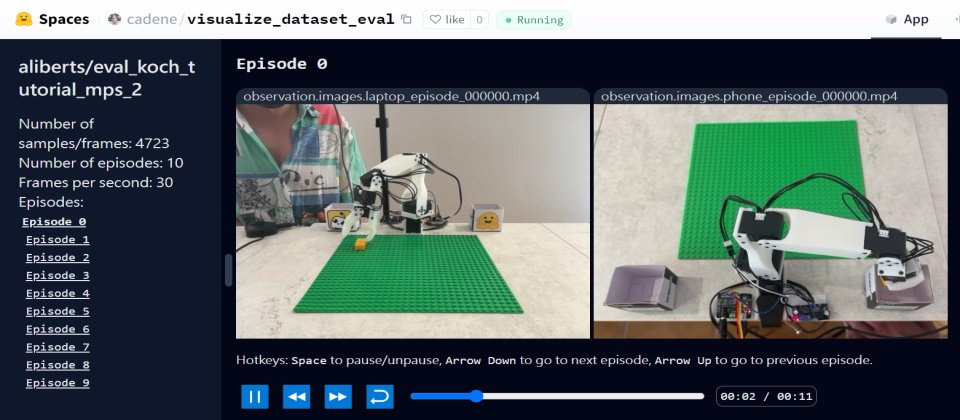Click the laptop camera video
This screenshot has width=960, height=420.
pos(413,221)
